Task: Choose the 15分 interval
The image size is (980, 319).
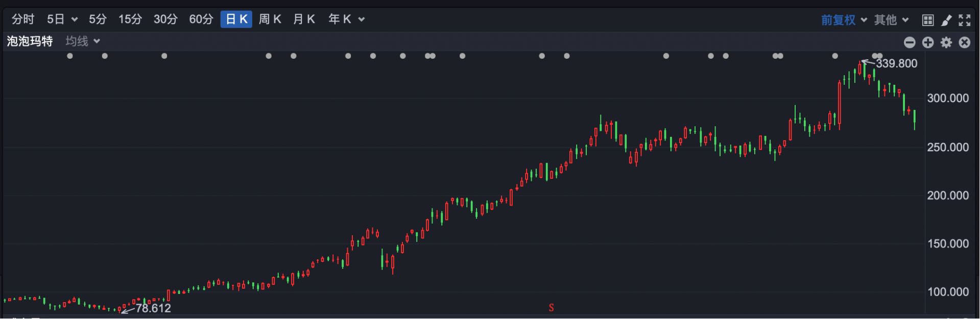Action: [x=130, y=19]
